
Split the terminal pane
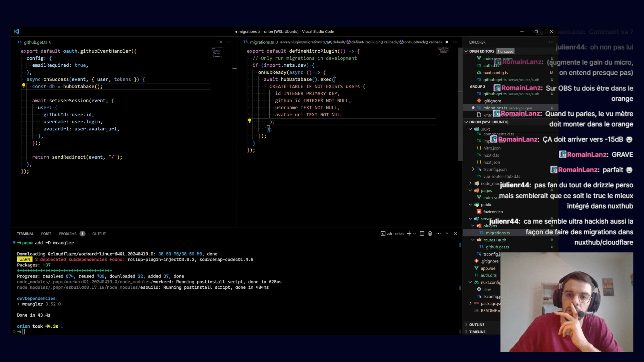coord(422,234)
